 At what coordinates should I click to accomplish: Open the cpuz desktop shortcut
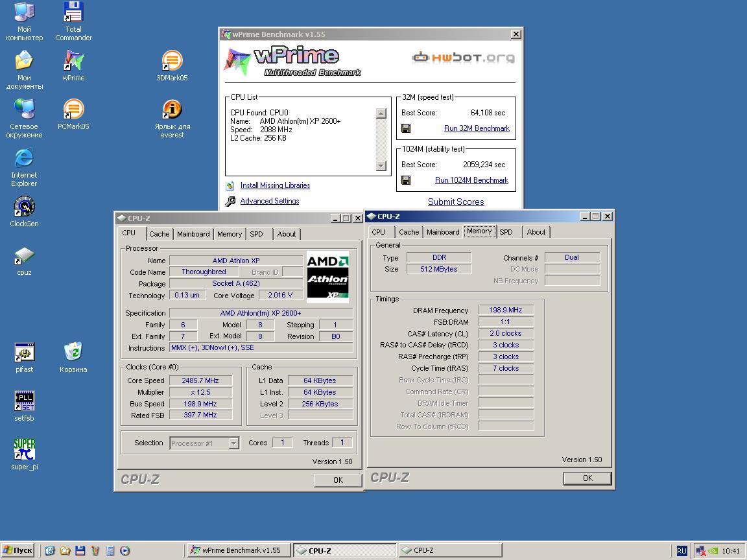(x=24, y=261)
